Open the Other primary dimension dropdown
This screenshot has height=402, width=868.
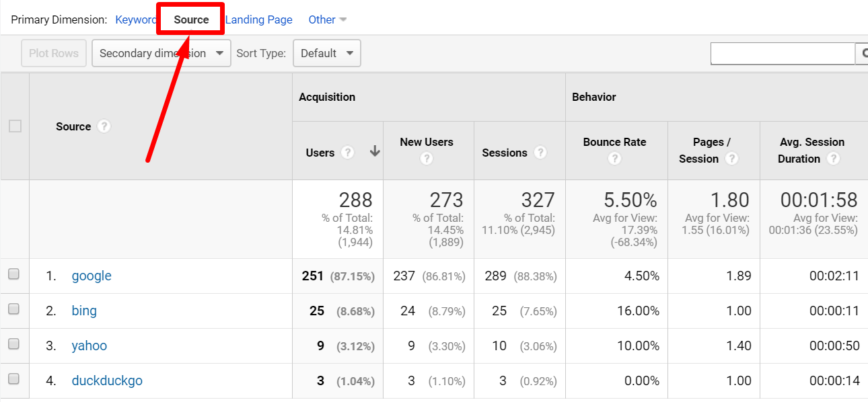(327, 19)
